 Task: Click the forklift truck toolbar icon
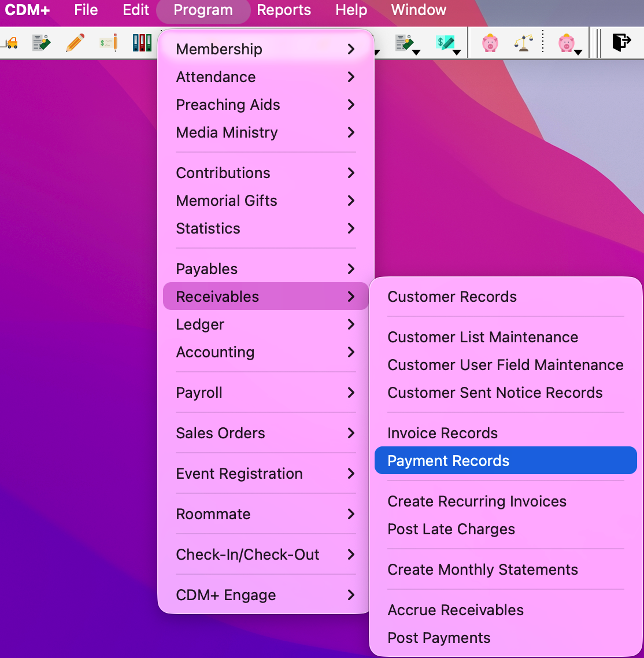(10, 43)
